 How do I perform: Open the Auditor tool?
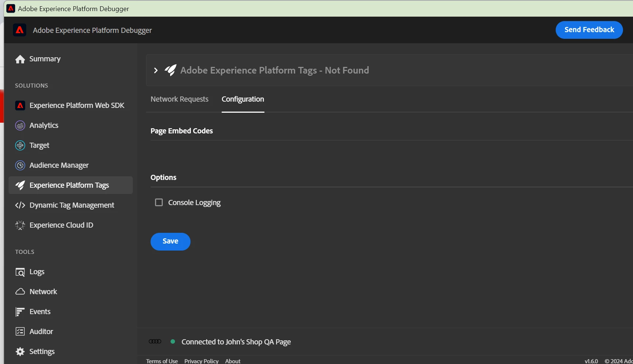point(70,331)
